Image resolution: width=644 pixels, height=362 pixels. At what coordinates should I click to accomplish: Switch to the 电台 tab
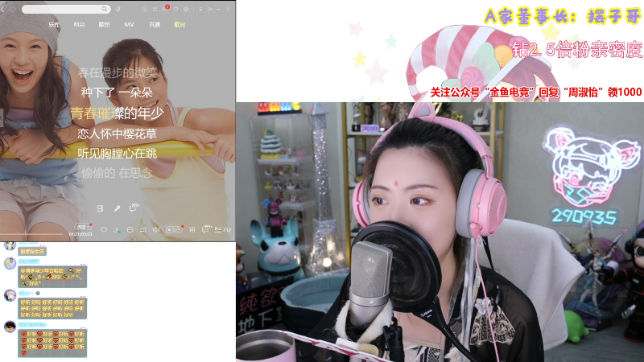point(79,25)
